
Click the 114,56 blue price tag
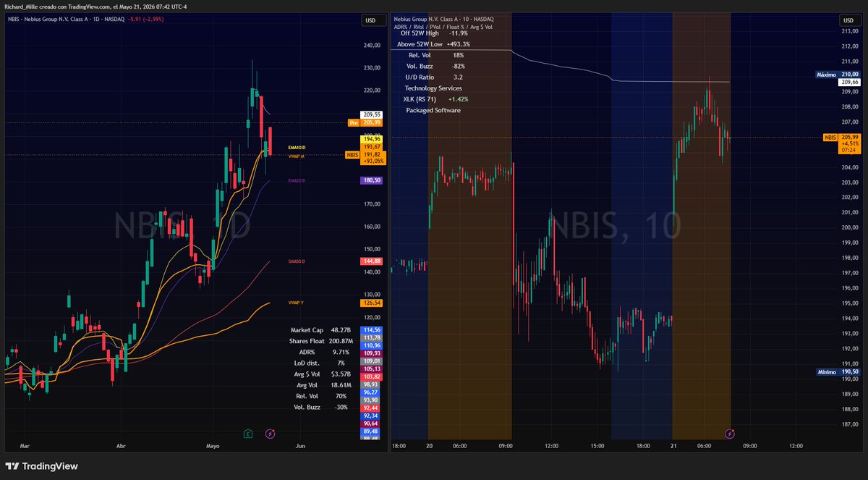pyautogui.click(x=373, y=329)
